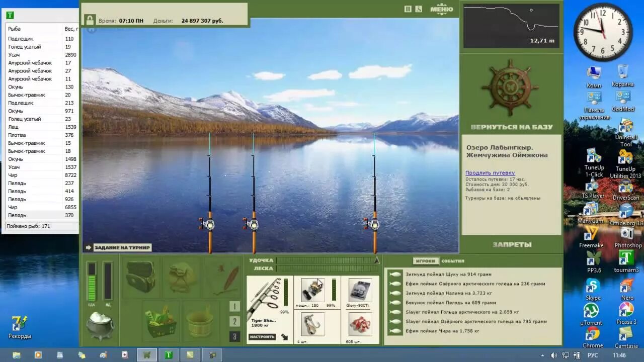Open Рекорды desktop shortcut
The width and height of the screenshot is (644, 362).
click(20, 327)
